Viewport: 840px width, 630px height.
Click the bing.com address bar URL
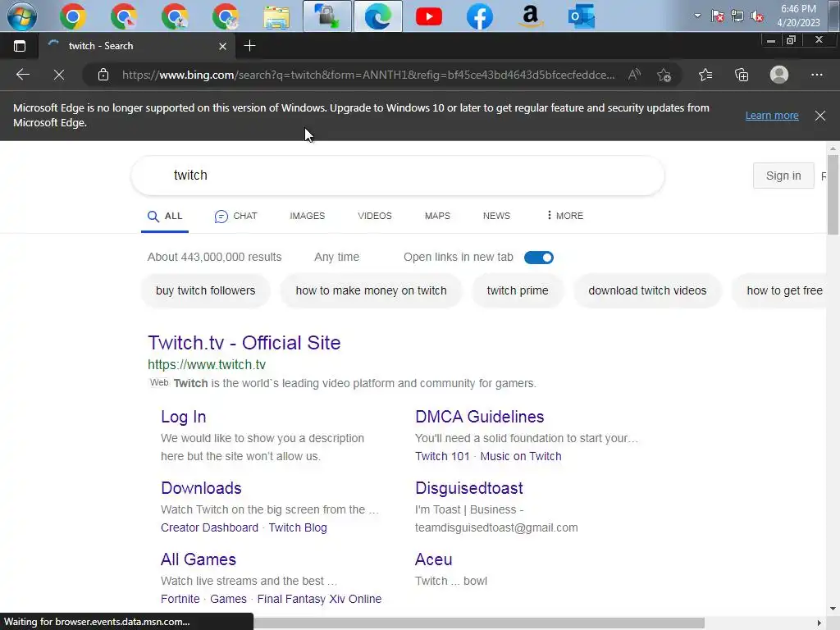368,75
